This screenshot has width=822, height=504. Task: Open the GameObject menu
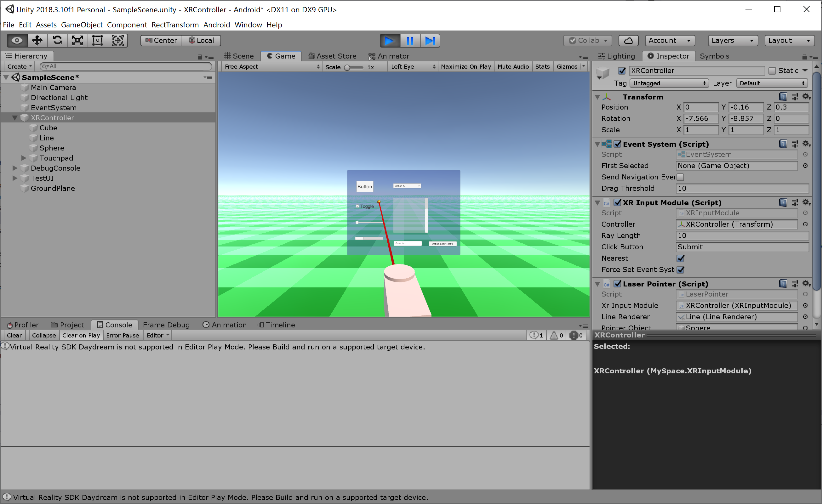click(82, 25)
